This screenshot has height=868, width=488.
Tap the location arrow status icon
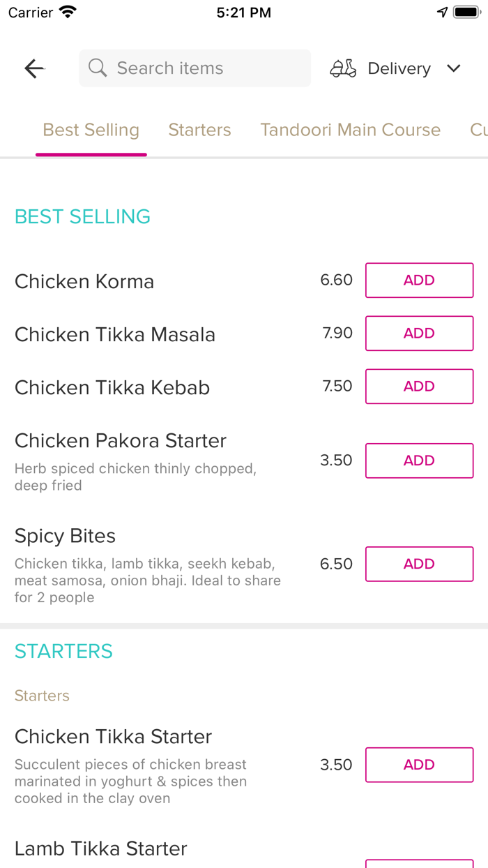click(442, 13)
